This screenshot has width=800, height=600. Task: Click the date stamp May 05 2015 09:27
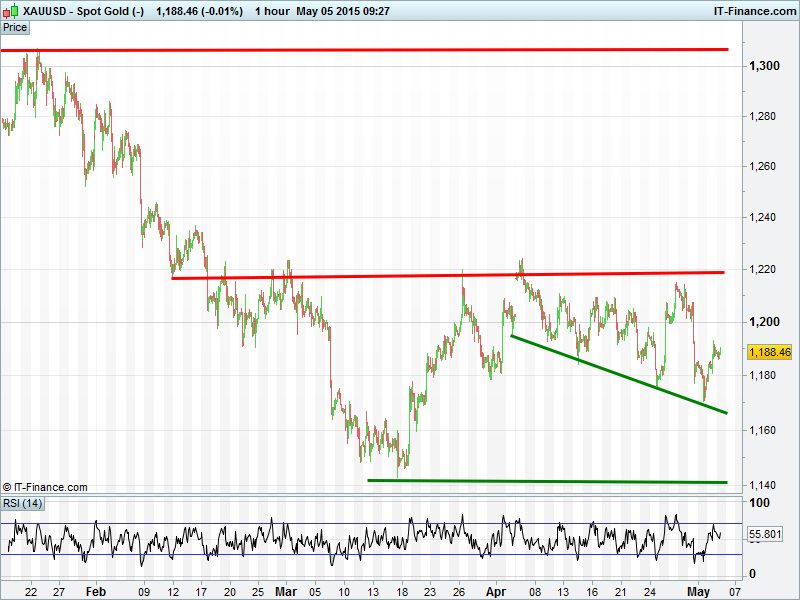pyautogui.click(x=343, y=12)
